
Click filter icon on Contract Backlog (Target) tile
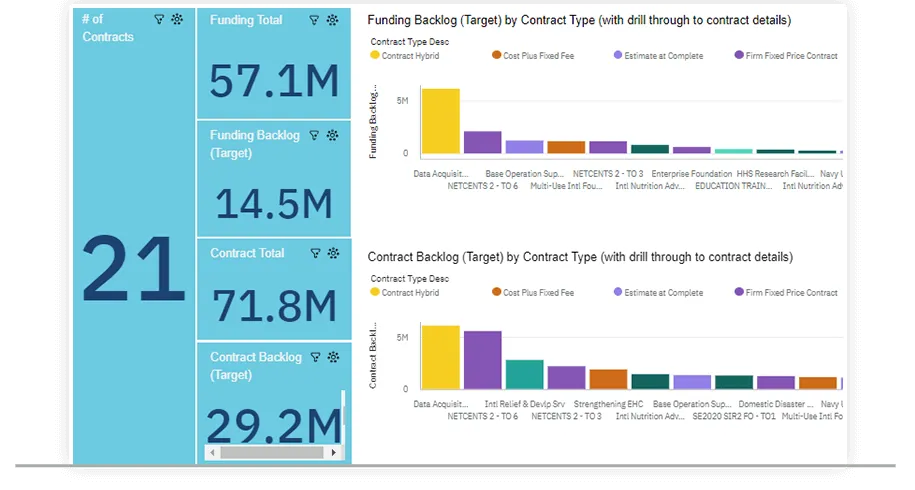[x=315, y=357]
